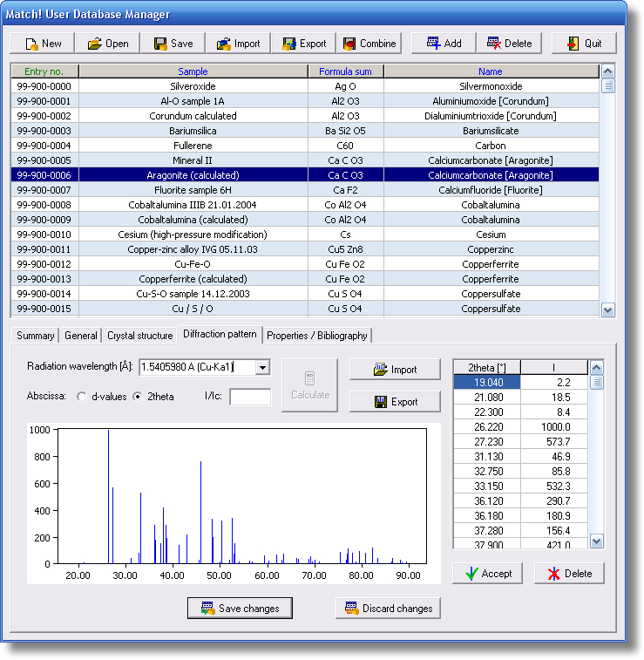
Task: Select the 2theta abscissa radio button
Action: (138, 397)
